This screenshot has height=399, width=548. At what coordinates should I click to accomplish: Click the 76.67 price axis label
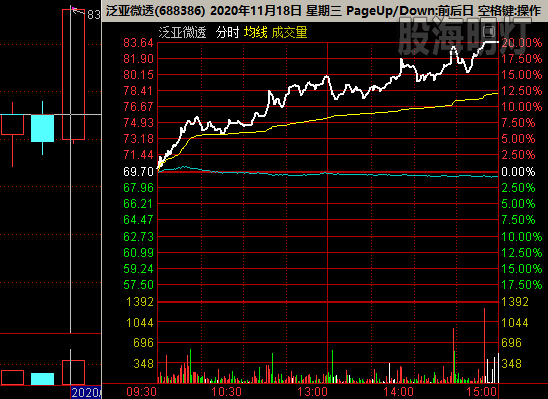[x=138, y=107]
